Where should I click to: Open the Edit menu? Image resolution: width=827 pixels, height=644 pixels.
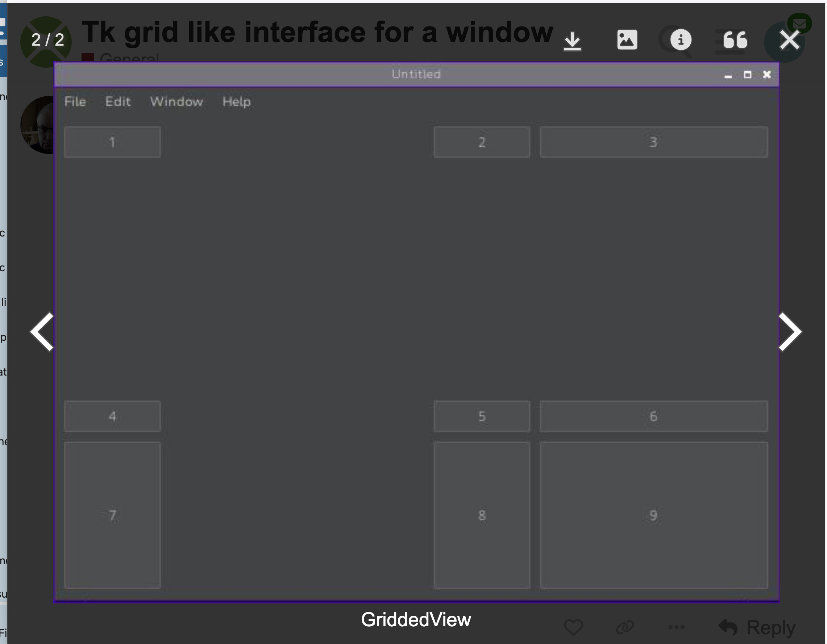point(118,102)
